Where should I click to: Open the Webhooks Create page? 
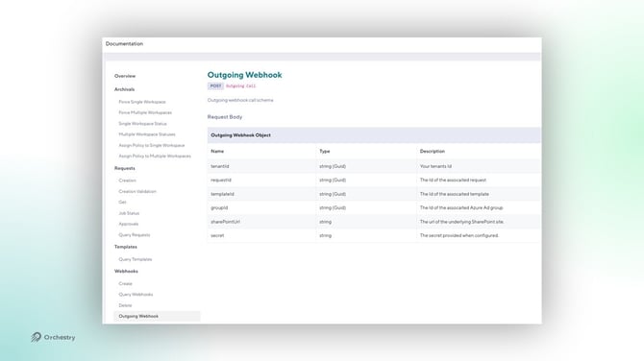click(x=125, y=284)
